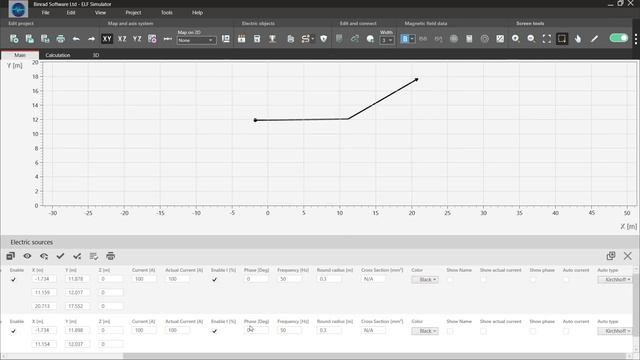The image size is (640, 360).
Task: Click the contour circles icon
Action: click(484, 39)
